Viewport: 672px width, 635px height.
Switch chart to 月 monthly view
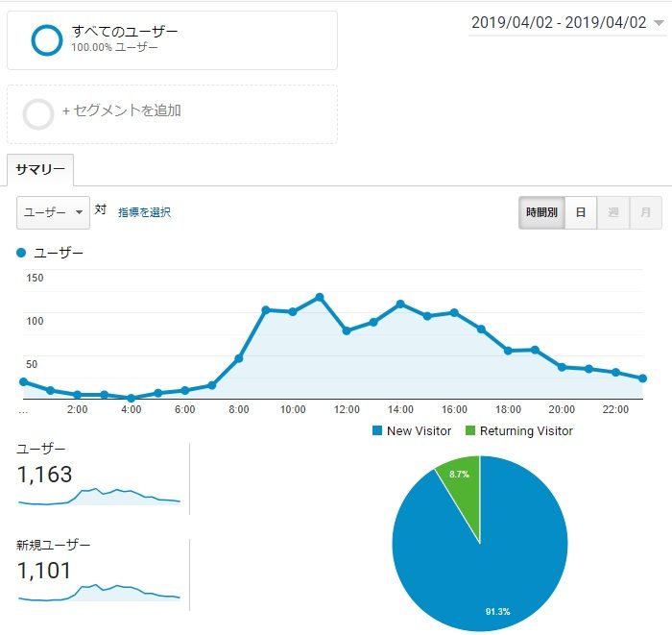tap(645, 213)
